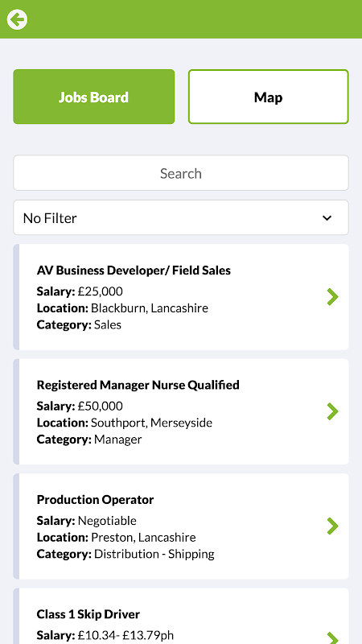Expand filter list via down caret
Image resolution: width=362 pixels, height=644 pixels.
pyautogui.click(x=327, y=218)
